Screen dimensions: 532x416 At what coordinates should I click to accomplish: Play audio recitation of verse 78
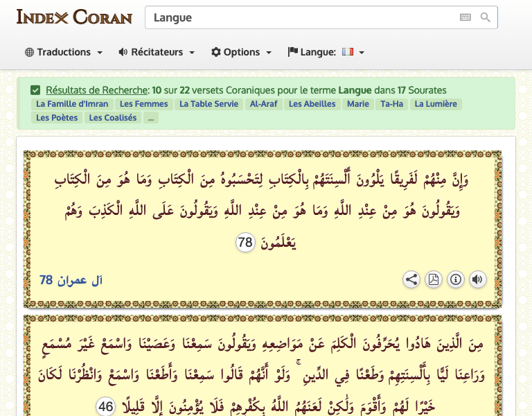coord(477,279)
